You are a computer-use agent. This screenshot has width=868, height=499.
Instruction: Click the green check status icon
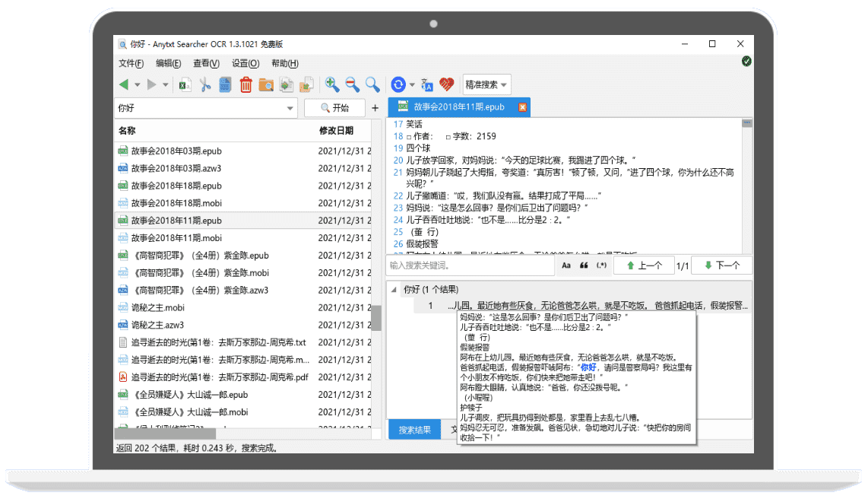pos(746,62)
